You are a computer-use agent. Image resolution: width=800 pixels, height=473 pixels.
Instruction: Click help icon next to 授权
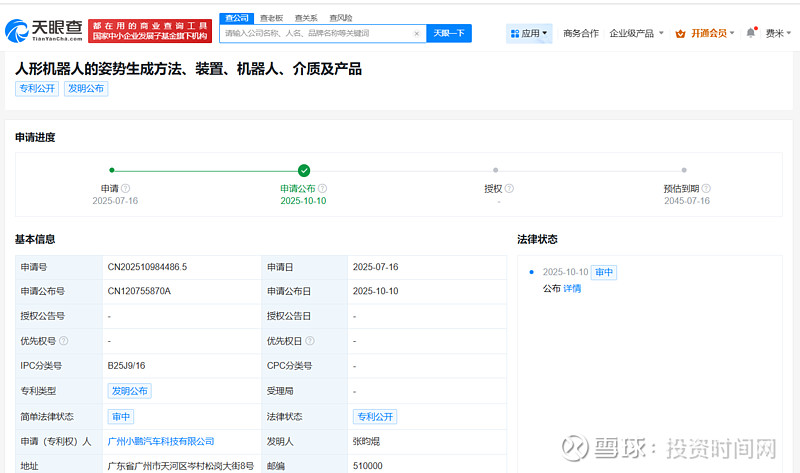(510, 188)
